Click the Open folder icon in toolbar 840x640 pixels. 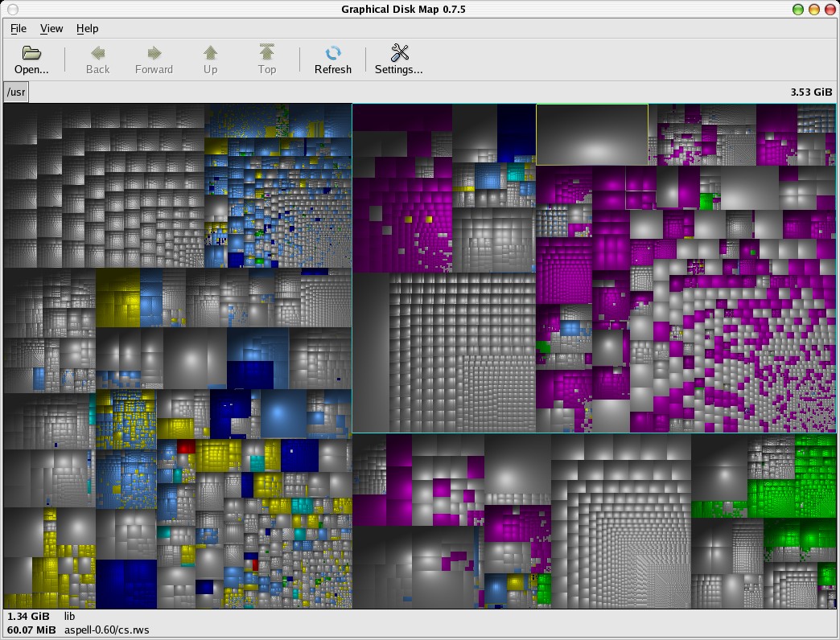click(x=31, y=54)
